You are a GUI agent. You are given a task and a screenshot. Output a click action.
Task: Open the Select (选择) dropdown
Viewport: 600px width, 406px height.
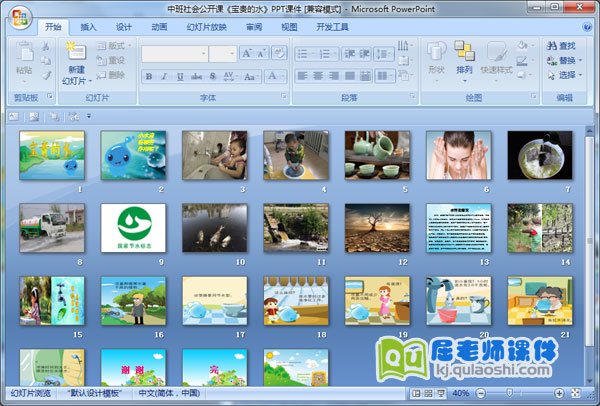click(564, 75)
